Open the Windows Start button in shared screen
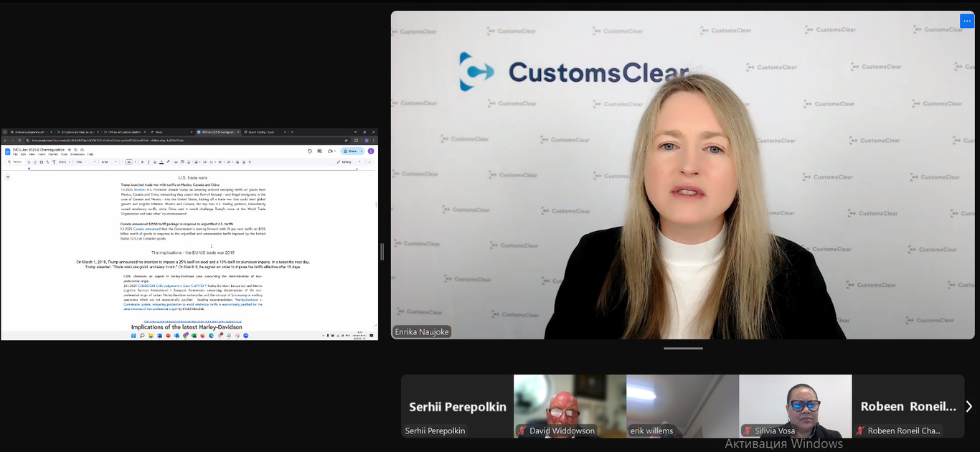 [x=132, y=335]
